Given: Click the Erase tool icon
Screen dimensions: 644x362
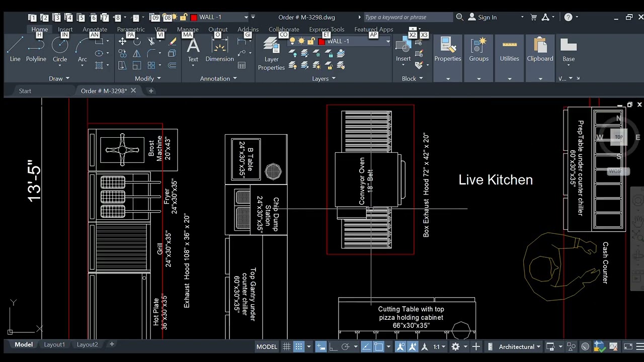Looking at the screenshot, I should (x=173, y=42).
